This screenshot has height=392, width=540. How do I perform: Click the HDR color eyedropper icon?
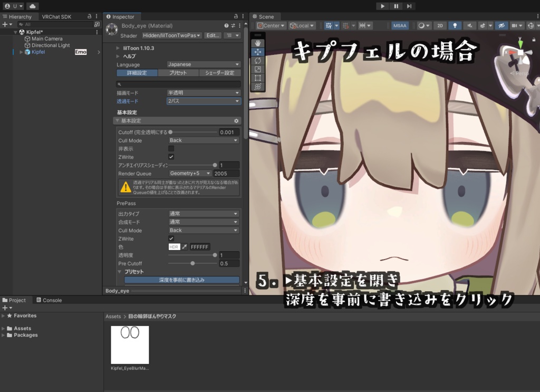tap(185, 246)
